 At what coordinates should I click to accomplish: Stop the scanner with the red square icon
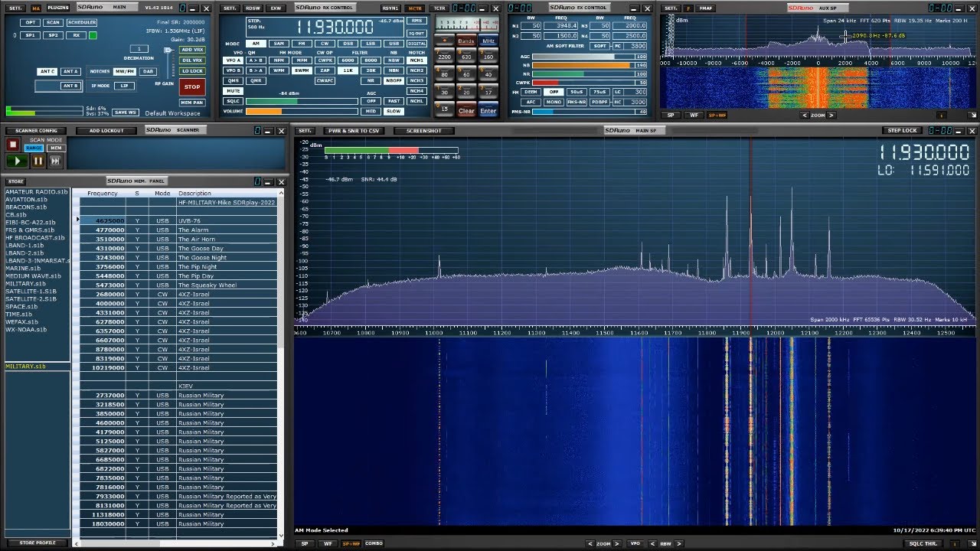click(x=12, y=145)
